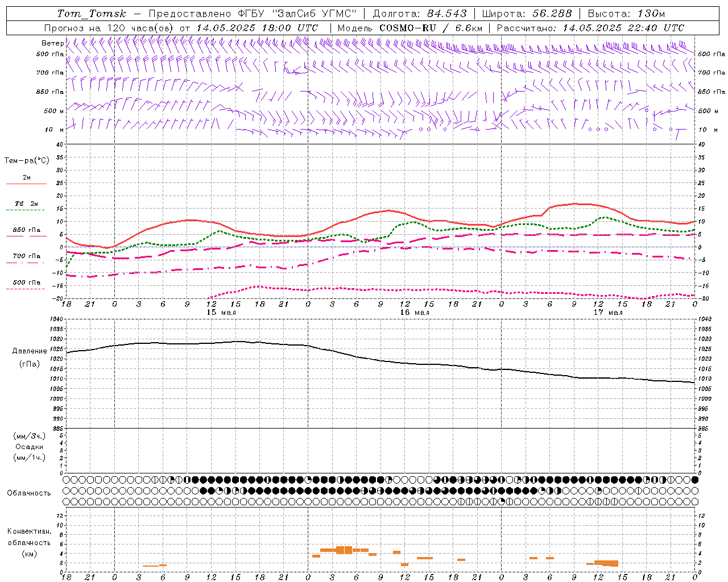728x582 pixels.
Task: Click the 1040 value on the left pressure axis
Action: point(56,320)
